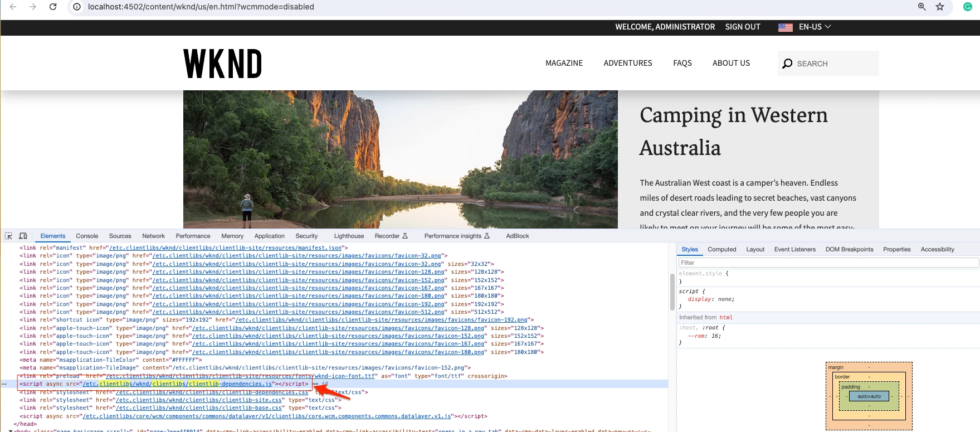
Task: Open the Performance insights tab
Action: click(x=457, y=236)
